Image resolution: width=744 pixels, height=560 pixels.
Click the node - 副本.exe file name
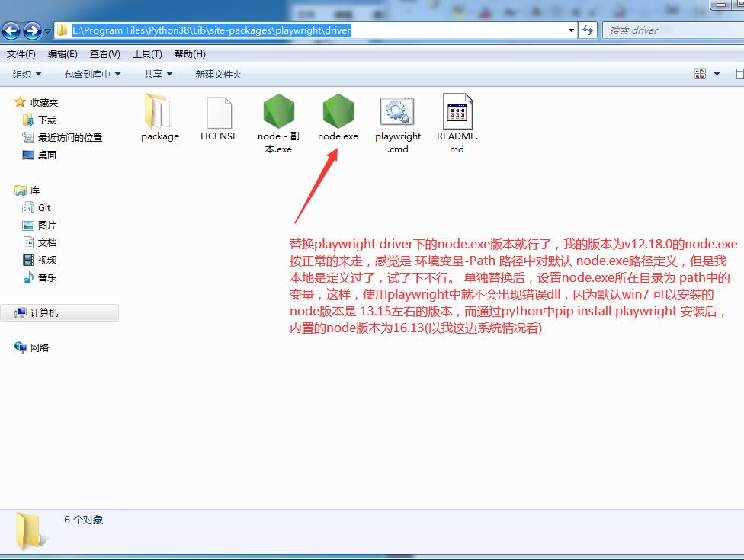click(278, 142)
